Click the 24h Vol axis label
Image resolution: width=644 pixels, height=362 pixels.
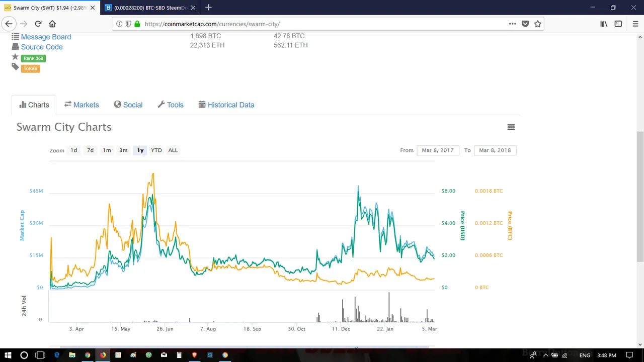tap(24, 306)
